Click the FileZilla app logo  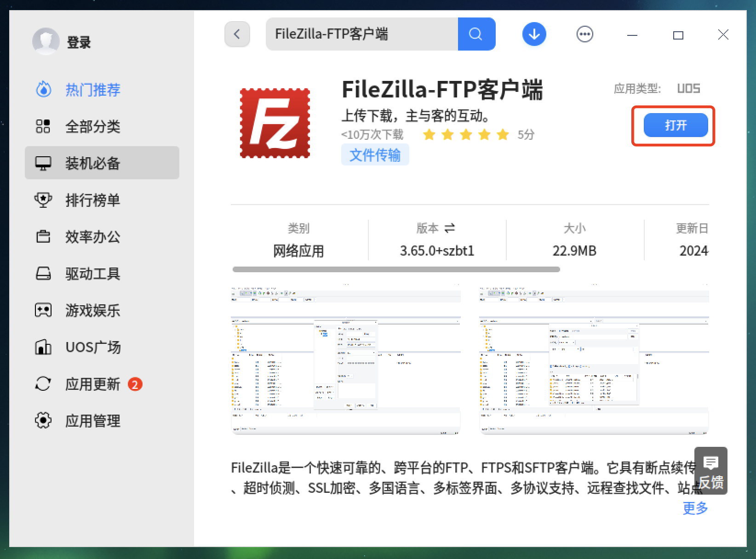(275, 123)
